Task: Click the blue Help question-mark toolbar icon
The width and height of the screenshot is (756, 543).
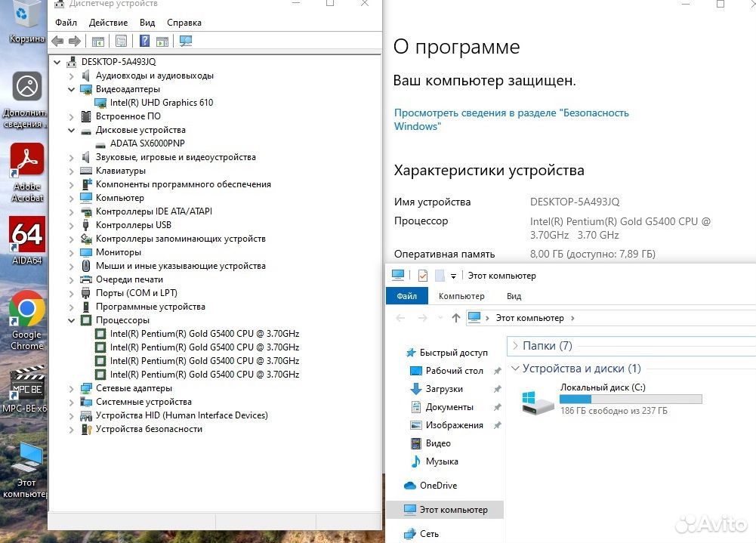Action: click(x=144, y=41)
